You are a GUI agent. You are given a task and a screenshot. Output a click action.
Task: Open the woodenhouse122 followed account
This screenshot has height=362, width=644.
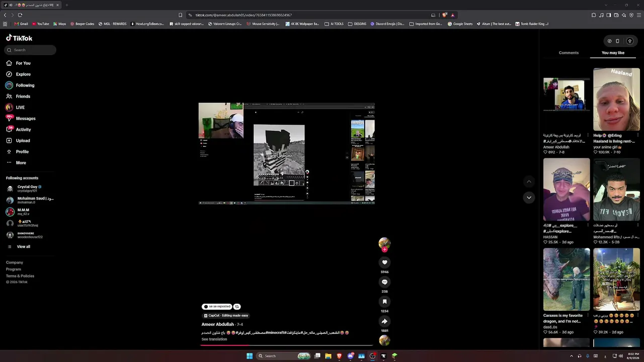pyautogui.click(x=29, y=235)
